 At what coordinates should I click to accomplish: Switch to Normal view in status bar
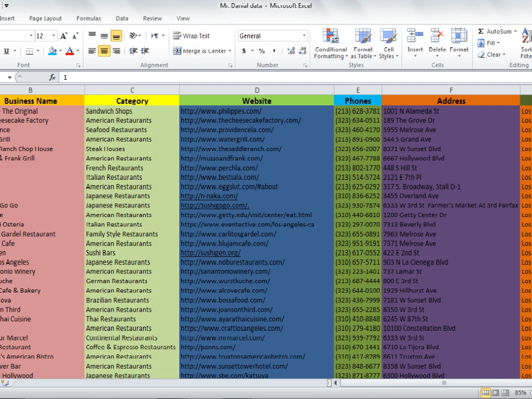coord(486,393)
